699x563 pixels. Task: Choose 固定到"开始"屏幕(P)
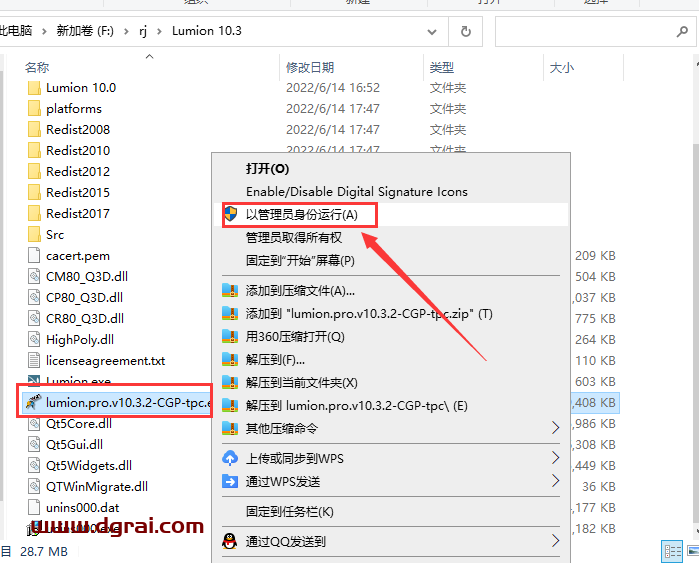coord(300,260)
